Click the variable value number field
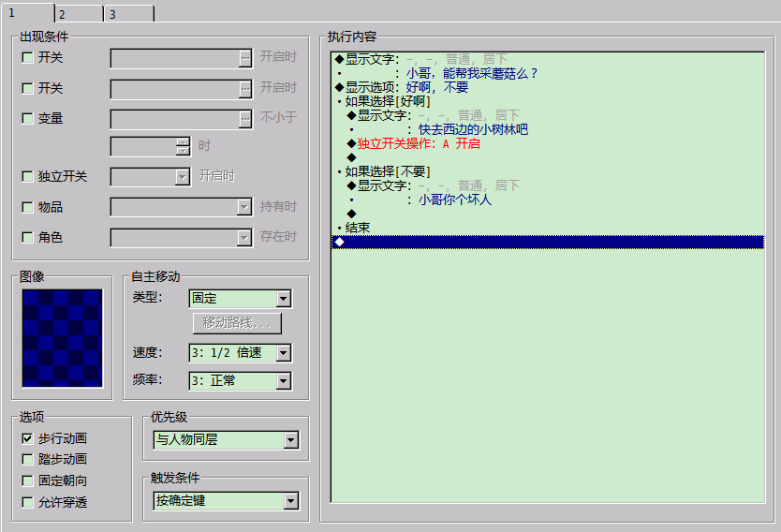Viewport: 781px width, 532px height. click(143, 146)
